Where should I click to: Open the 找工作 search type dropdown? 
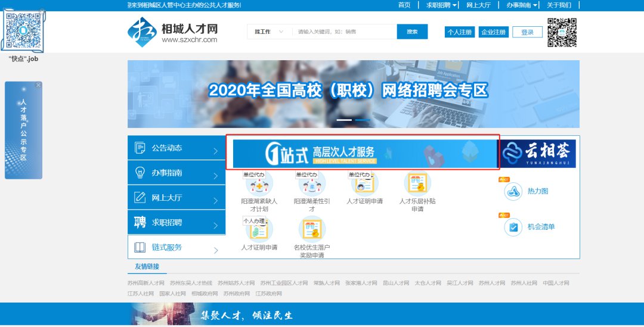(x=269, y=32)
